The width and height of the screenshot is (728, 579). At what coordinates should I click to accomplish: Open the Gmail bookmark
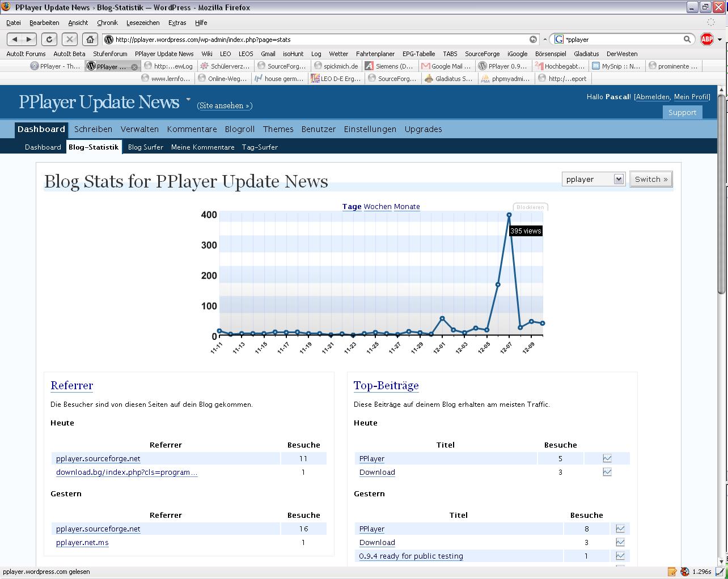[x=268, y=54]
